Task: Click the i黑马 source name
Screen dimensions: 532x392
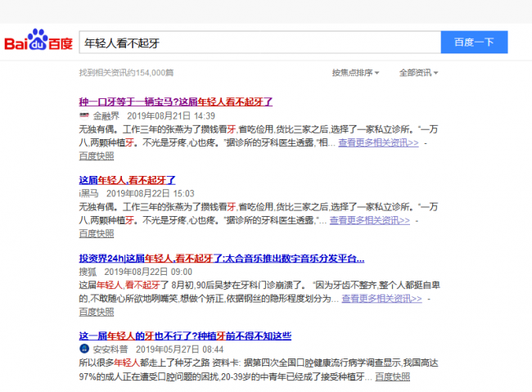Action: [88, 193]
